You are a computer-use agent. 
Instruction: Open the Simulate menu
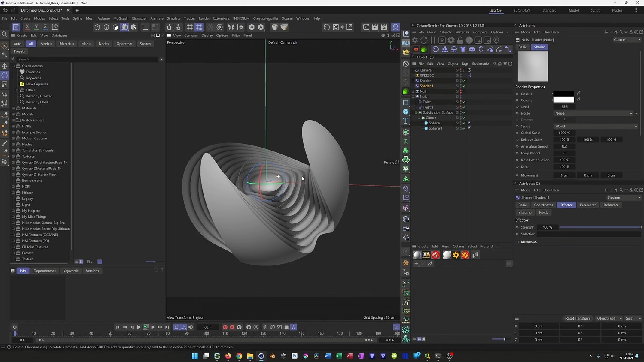pyautogui.click(x=173, y=18)
